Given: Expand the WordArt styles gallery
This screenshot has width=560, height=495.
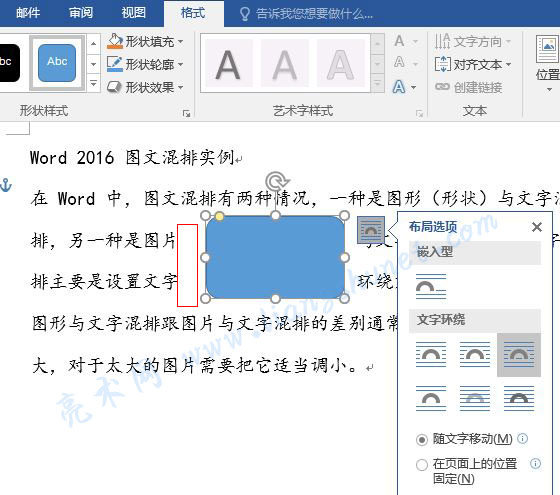Looking at the screenshot, I should 377,84.
